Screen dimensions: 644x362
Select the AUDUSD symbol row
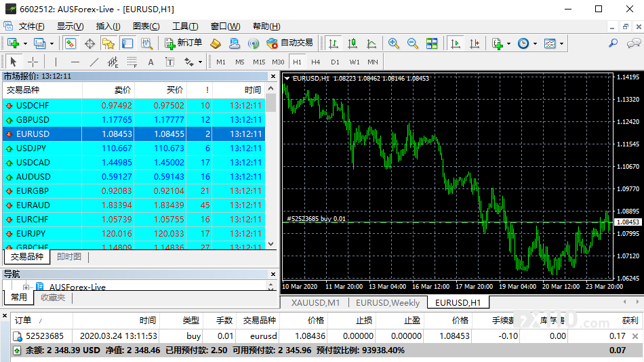[x=134, y=177]
